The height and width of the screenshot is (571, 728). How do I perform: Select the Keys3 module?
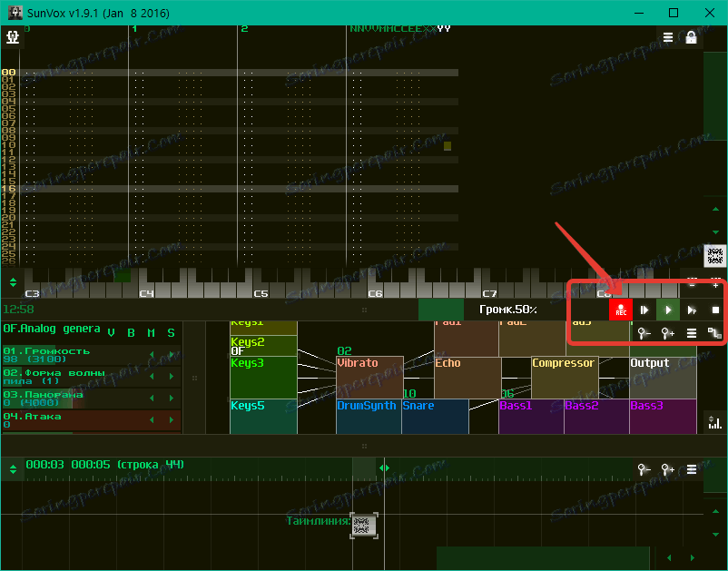pyautogui.click(x=263, y=378)
